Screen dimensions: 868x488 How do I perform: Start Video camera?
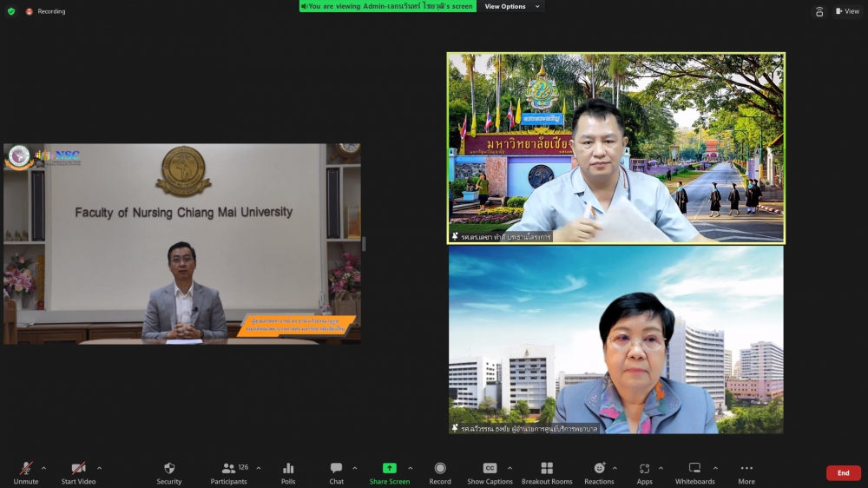pyautogui.click(x=78, y=468)
